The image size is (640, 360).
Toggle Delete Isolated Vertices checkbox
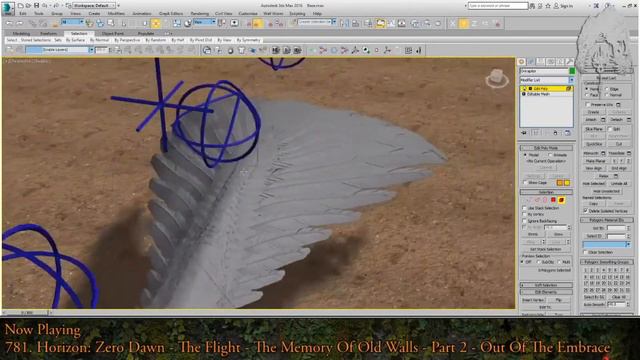tap(586, 211)
